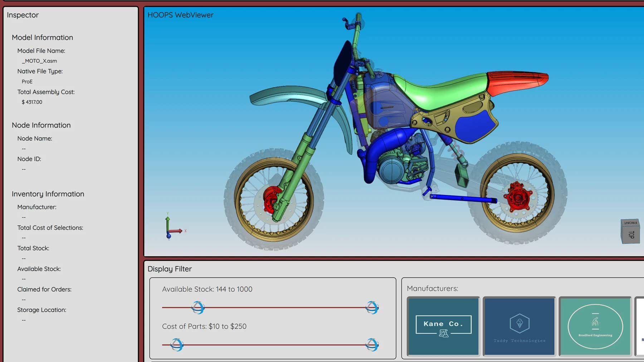Switch to the Inspector panel

tap(23, 15)
